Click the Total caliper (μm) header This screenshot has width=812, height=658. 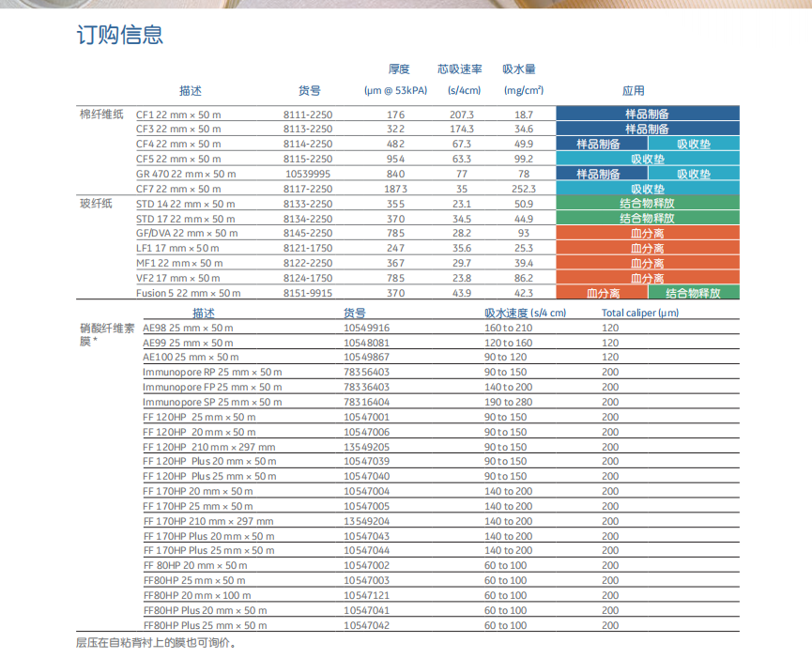[x=640, y=313]
